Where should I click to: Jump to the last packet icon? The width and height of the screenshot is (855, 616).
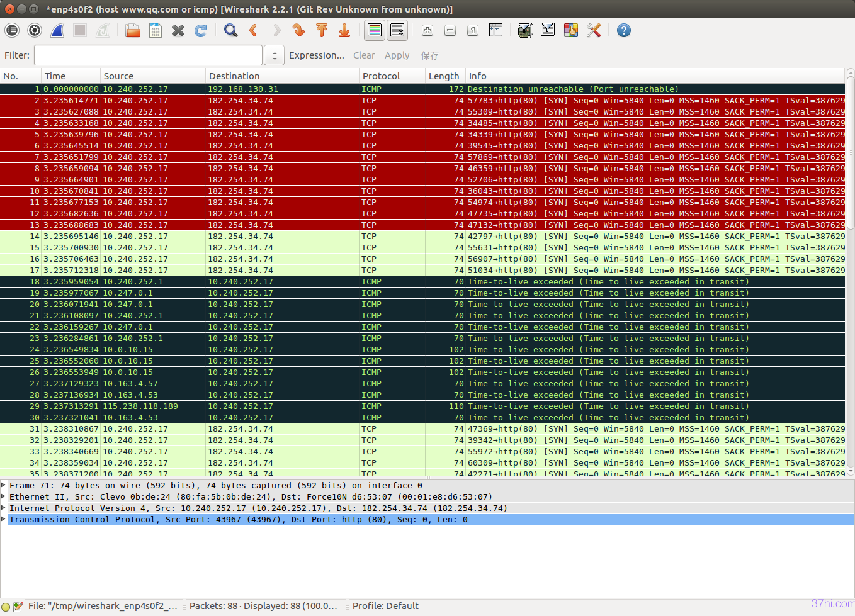click(x=344, y=30)
